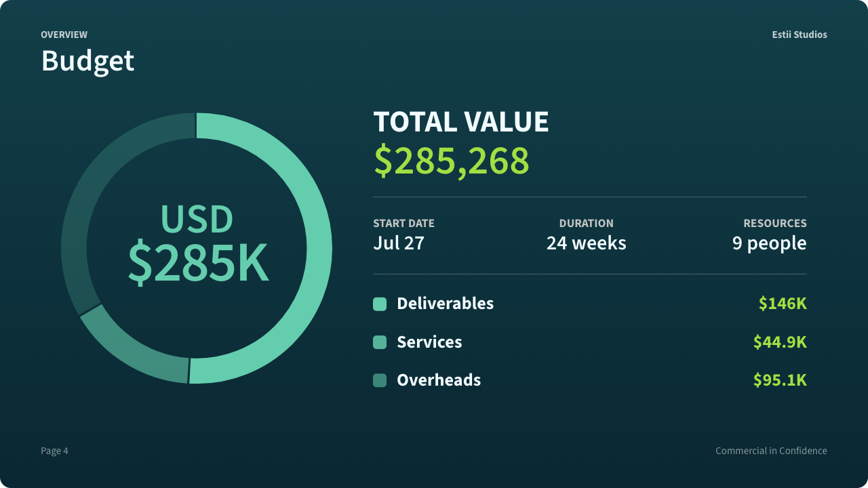Viewport: 868px width, 488px height.
Task: Click the Estii Studios header text
Action: pos(800,35)
